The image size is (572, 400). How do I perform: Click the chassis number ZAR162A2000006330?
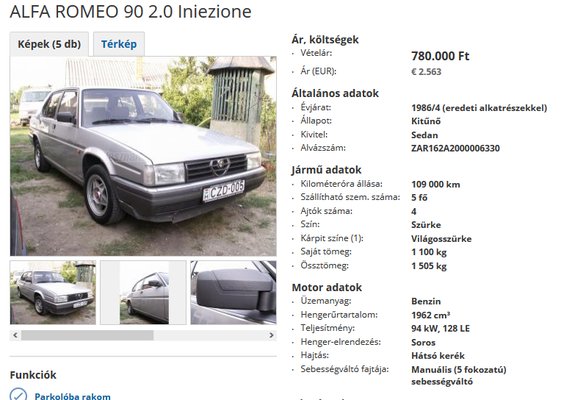455,148
